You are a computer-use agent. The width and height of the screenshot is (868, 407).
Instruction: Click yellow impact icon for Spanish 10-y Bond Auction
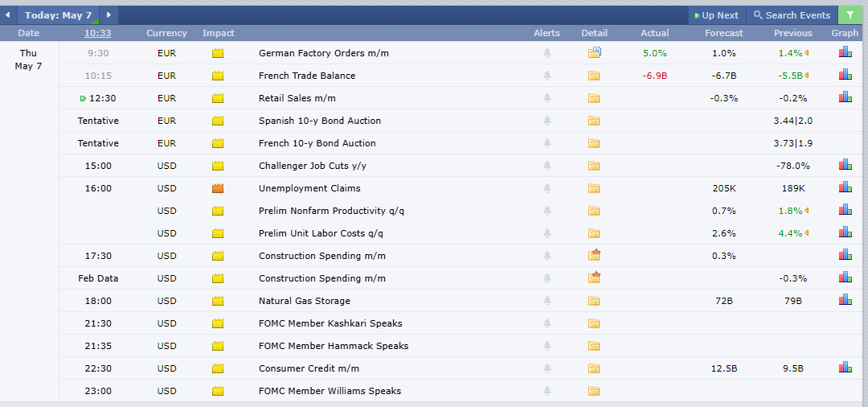pos(218,121)
